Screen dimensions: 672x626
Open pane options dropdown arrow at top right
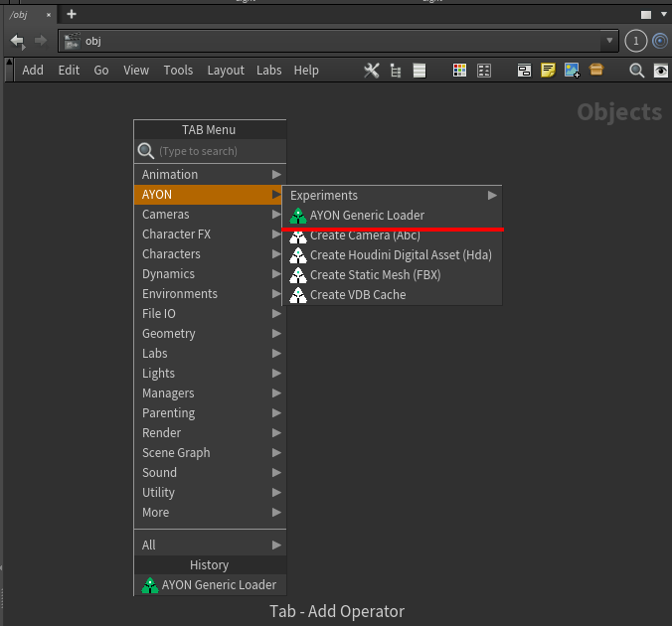pyautogui.click(x=664, y=14)
